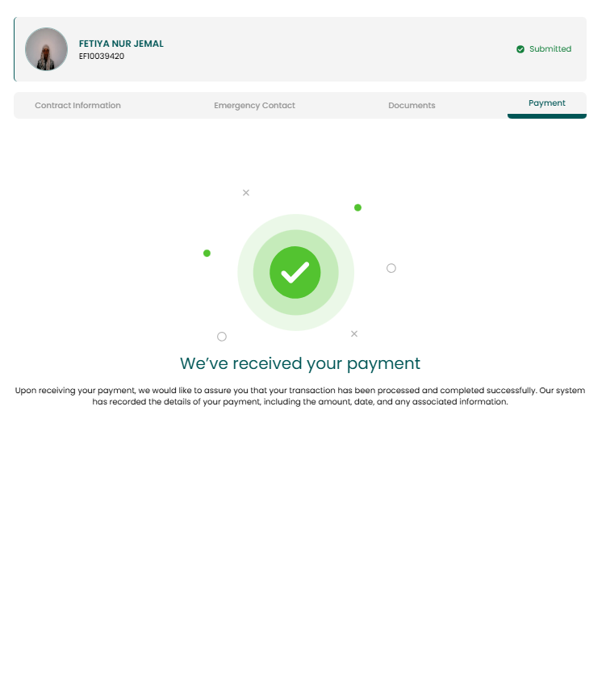The width and height of the screenshot is (606, 700).
Task: Click the green Submitted check icon
Action: click(x=520, y=49)
